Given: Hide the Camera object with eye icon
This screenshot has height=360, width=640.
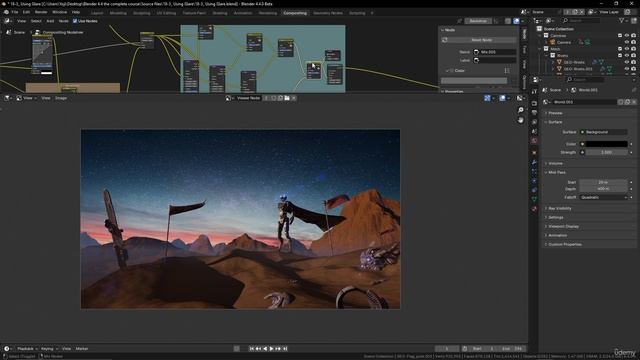Looking at the screenshot, I should point(627,42).
